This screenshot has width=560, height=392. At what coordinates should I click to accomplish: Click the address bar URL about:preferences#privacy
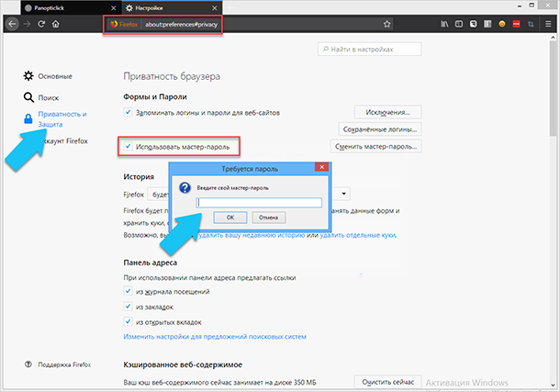pyautogui.click(x=181, y=24)
